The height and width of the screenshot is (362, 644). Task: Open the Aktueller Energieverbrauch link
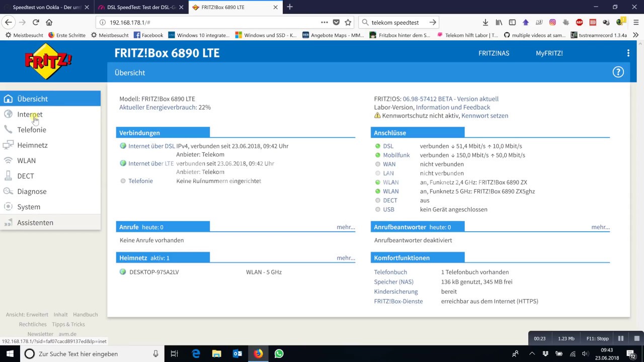coord(158,107)
